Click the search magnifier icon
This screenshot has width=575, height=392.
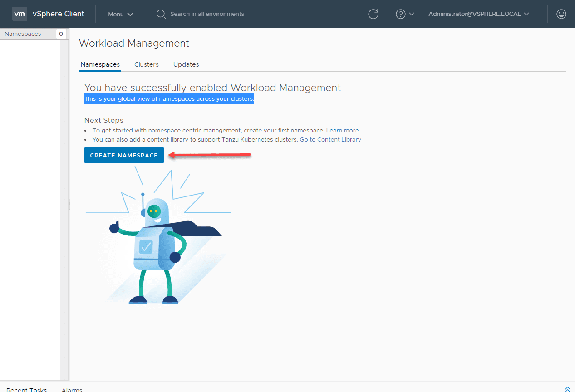(161, 14)
